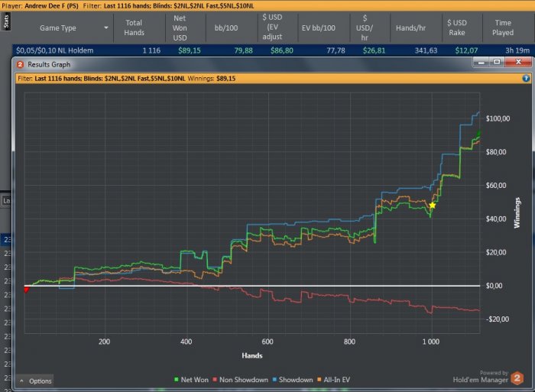Click the help icon in filter bar

click(526, 78)
